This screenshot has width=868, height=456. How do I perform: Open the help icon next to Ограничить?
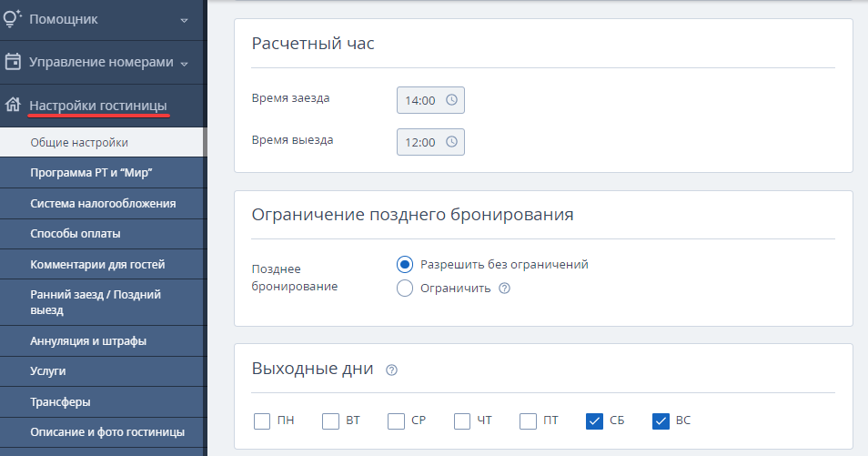pos(504,289)
